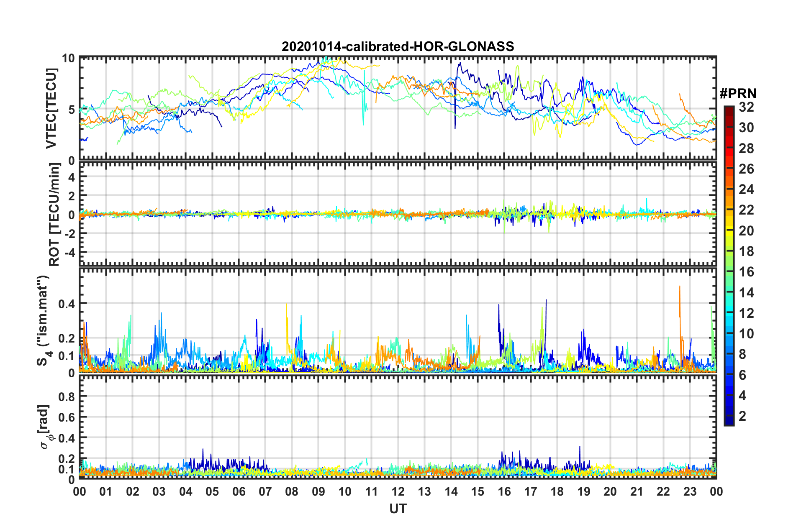The width and height of the screenshot is (796, 532).
Task: Click UT axis tick label "03"
Action: (159, 491)
